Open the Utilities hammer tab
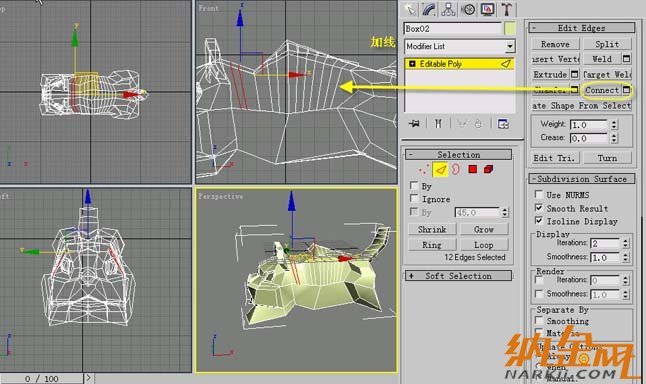 tap(507, 9)
